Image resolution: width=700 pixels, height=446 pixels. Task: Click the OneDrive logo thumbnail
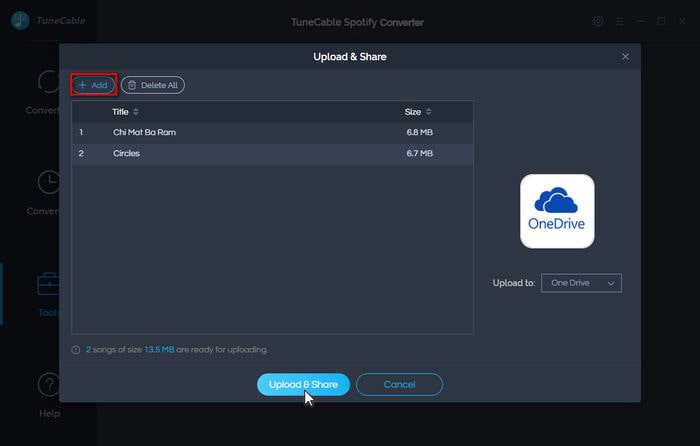pyautogui.click(x=557, y=211)
